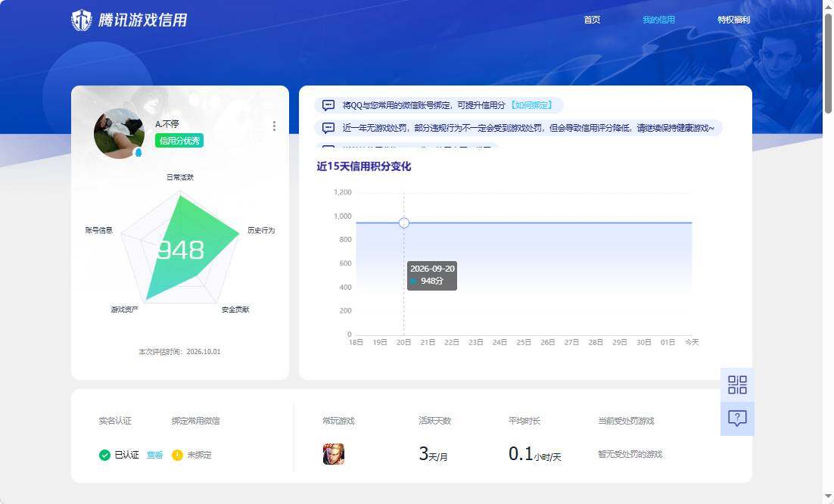This screenshot has width=834, height=504.
Task: Click message icon beside 近一年无游戏处罚 notice
Action: [x=328, y=128]
